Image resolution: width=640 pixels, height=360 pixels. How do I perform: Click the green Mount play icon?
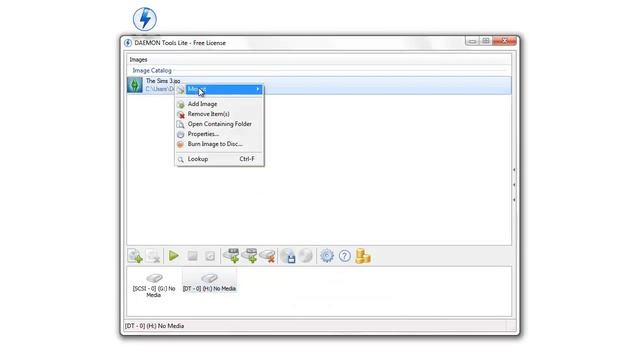coord(173,256)
